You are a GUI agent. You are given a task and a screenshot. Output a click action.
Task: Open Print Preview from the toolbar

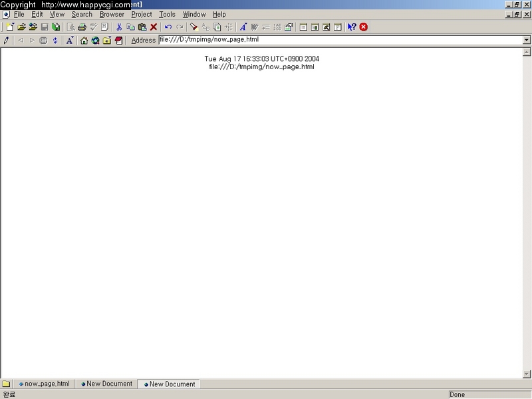click(70, 27)
